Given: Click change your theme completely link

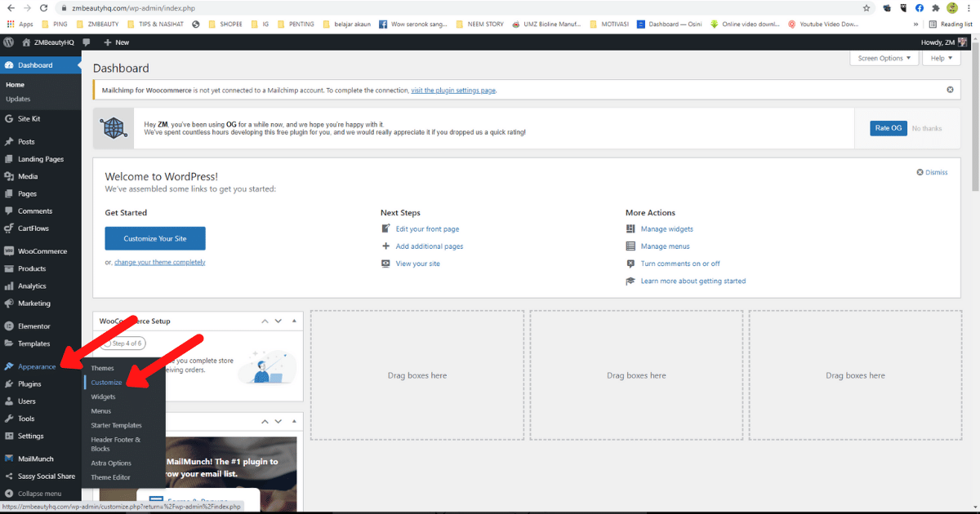Looking at the screenshot, I should pyautogui.click(x=160, y=262).
